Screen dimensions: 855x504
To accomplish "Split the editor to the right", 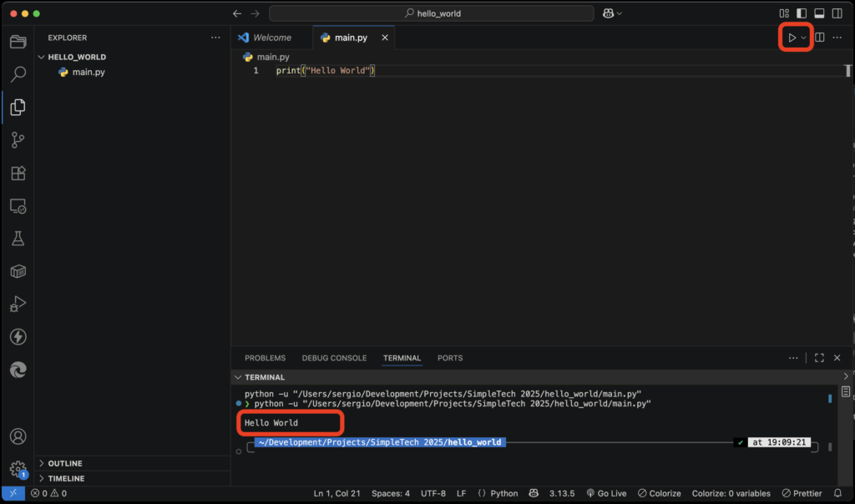I will click(x=820, y=37).
